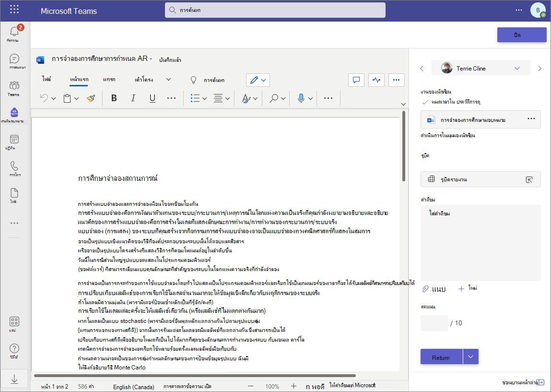The width and height of the screenshot is (551, 392).
Task: Toggle Italic formatting
Action: pos(133,98)
